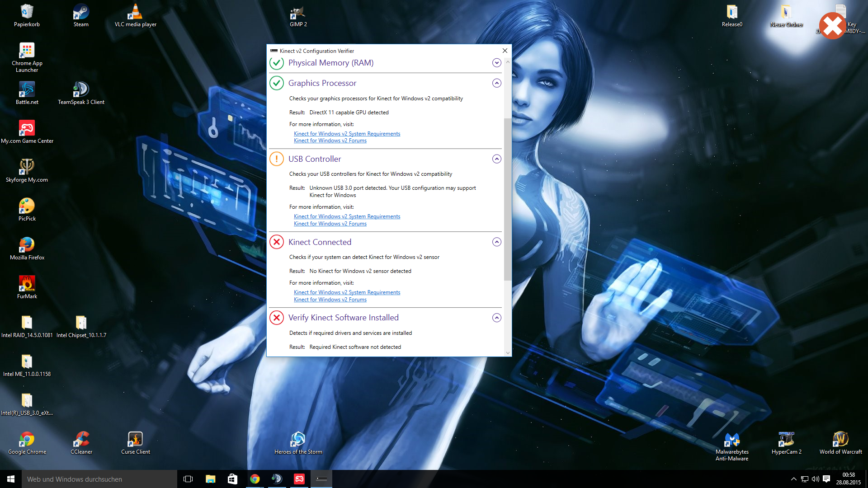This screenshot has height=488, width=868.
Task: Launch Skyforge My.com shortcut
Action: (27, 171)
